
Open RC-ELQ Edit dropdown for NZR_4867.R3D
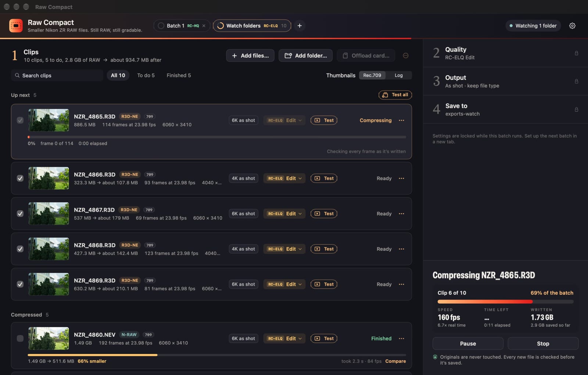[284, 214]
